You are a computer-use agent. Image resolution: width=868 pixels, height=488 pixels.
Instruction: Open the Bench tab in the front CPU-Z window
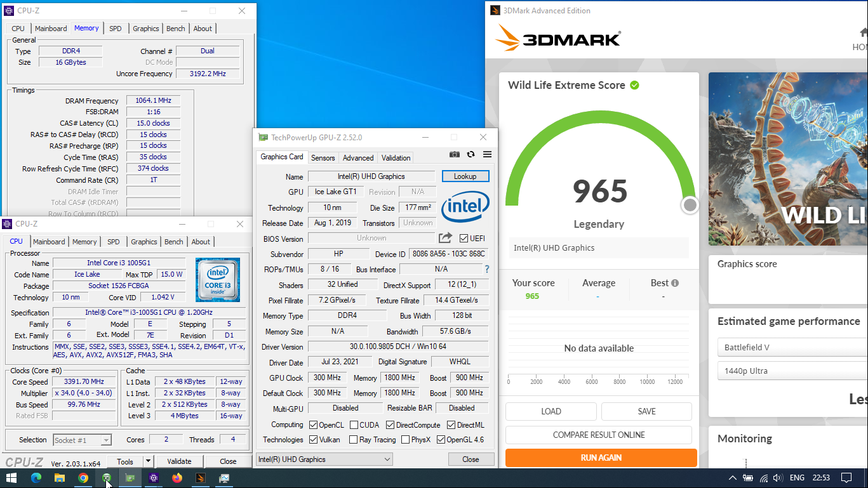pyautogui.click(x=174, y=242)
